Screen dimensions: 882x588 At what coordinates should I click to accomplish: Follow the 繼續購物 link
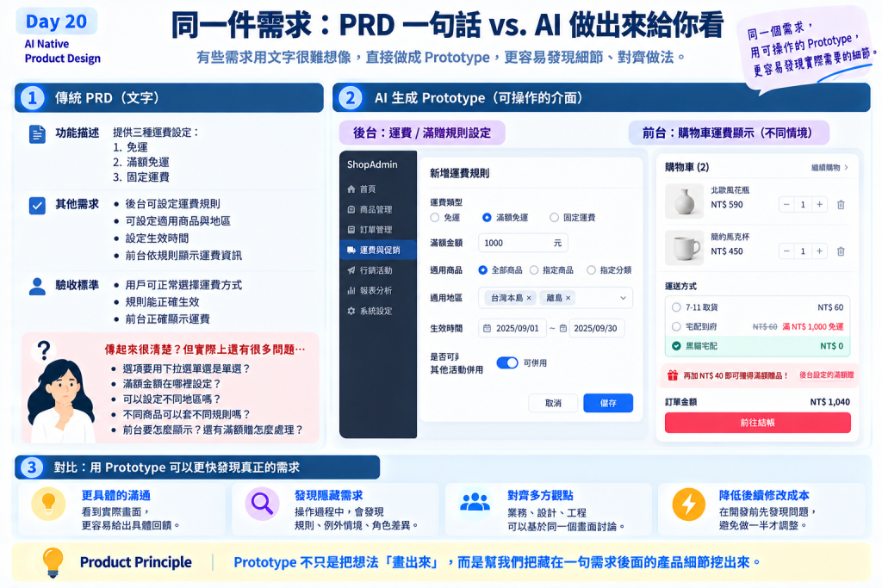click(829, 168)
